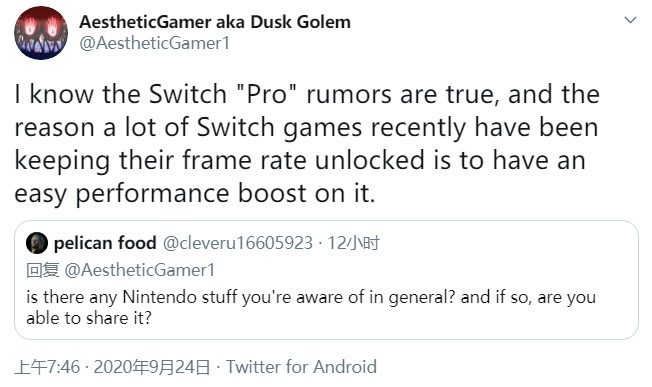Click the 回复 reply label in quote
Screen dimensions: 652x387
(x=43, y=270)
